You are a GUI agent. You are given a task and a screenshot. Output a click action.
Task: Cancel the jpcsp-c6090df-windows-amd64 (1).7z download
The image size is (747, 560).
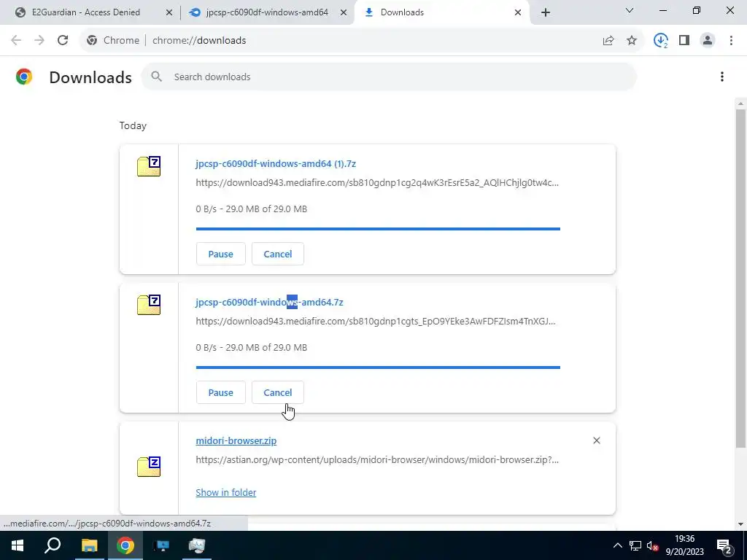click(x=278, y=254)
